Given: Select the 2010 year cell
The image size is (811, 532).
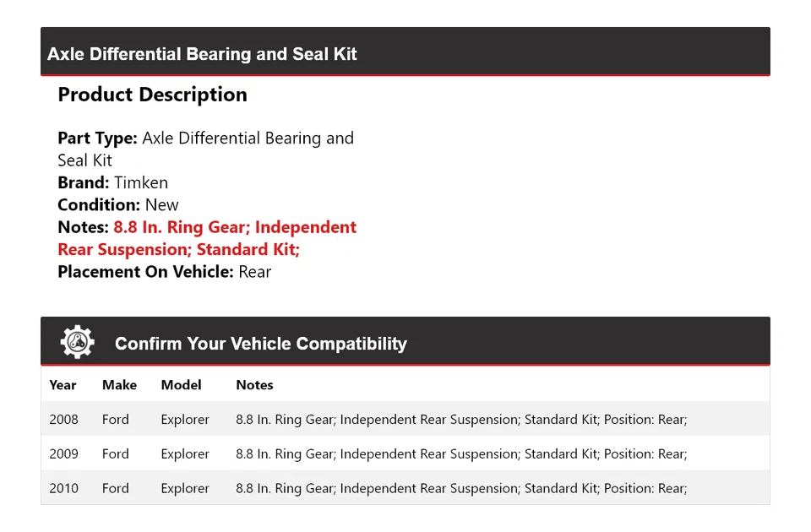Looking at the screenshot, I should tap(63, 488).
